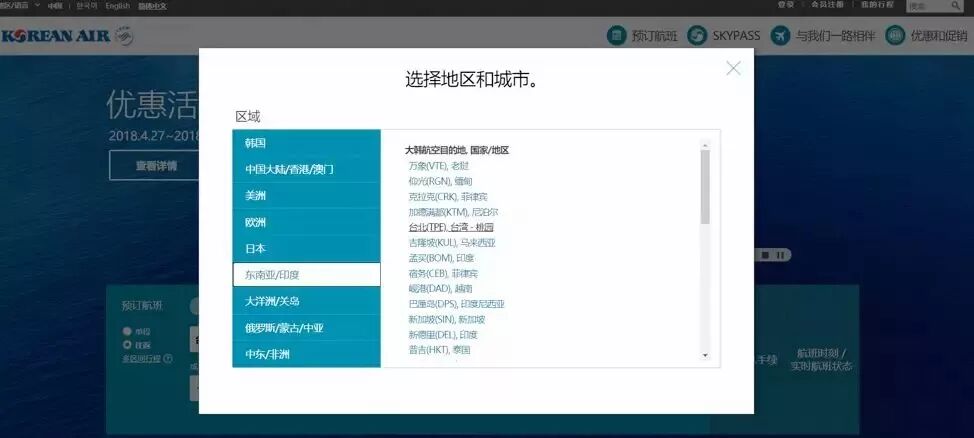Click the city list scrollbar thumb
Image resolution: width=974 pixels, height=438 pixels.
coord(705,186)
